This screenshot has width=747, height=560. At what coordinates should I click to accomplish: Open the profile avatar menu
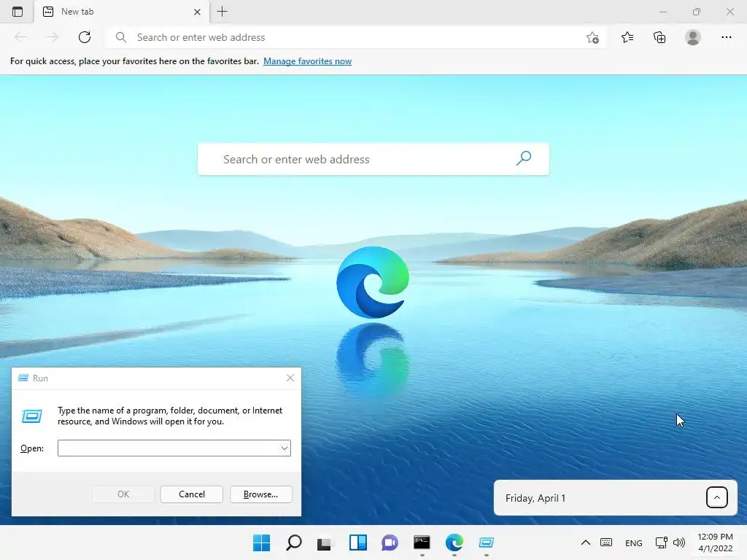coord(693,37)
